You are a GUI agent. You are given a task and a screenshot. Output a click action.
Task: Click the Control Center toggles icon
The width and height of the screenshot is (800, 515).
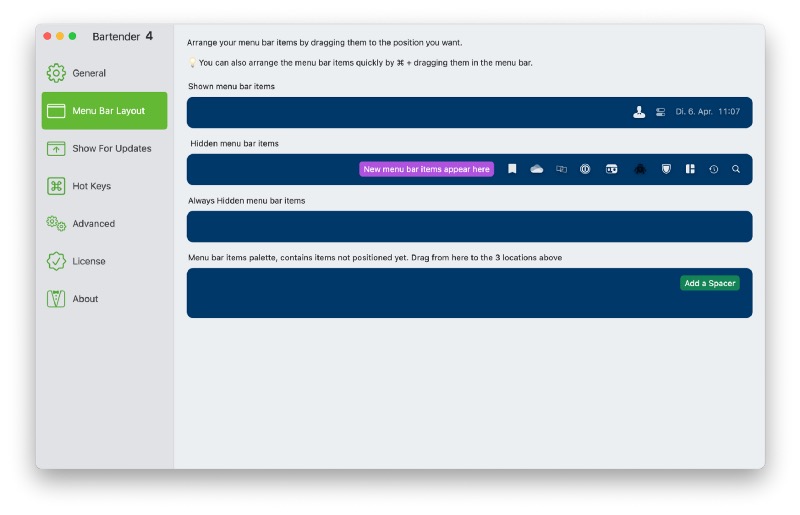[661, 112]
